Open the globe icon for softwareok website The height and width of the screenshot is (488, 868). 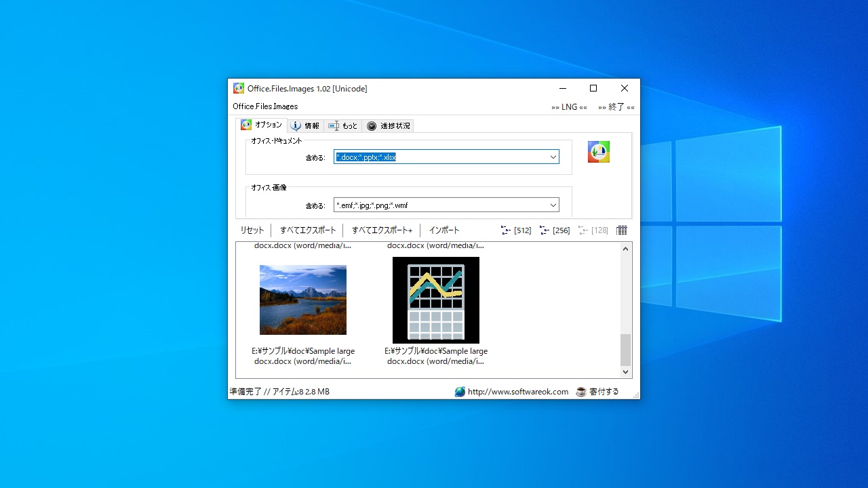tap(460, 392)
